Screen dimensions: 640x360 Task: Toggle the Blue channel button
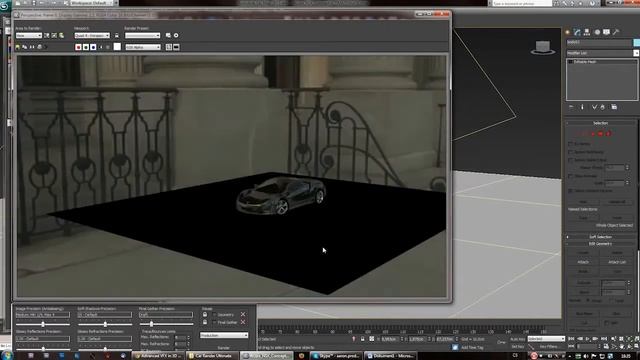tap(93, 47)
